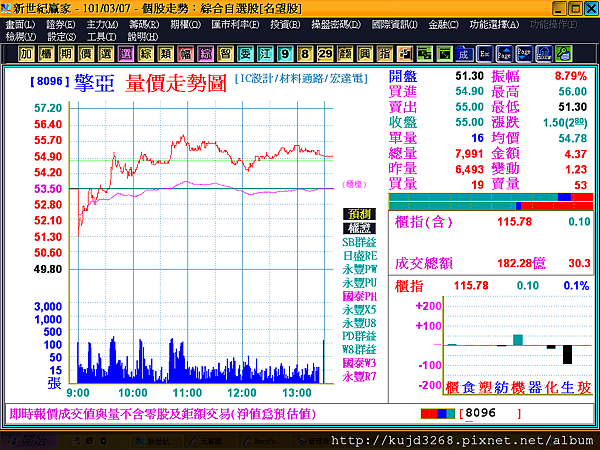
Task: Select the 國泰W3 warrant link
Action: tap(359, 363)
